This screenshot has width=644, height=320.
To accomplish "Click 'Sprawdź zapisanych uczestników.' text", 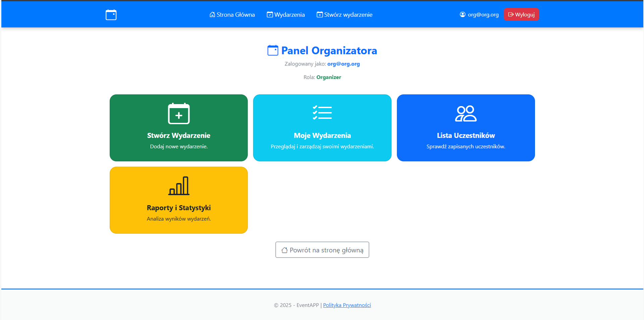I will coord(466,146).
